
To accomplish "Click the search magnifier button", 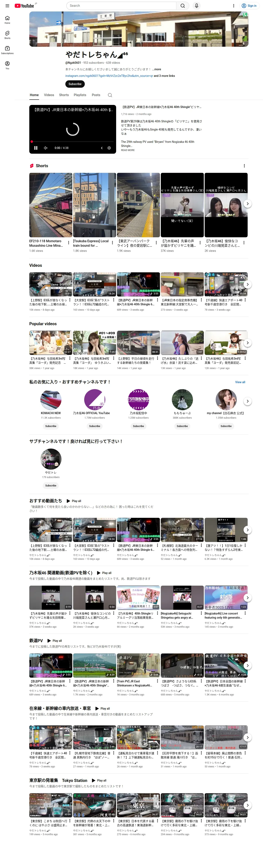I will [x=183, y=6].
